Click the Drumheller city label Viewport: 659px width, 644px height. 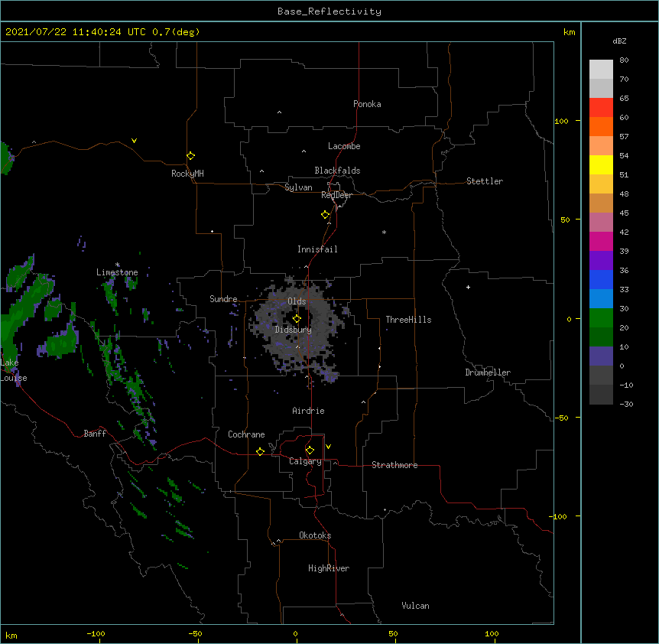click(x=488, y=372)
